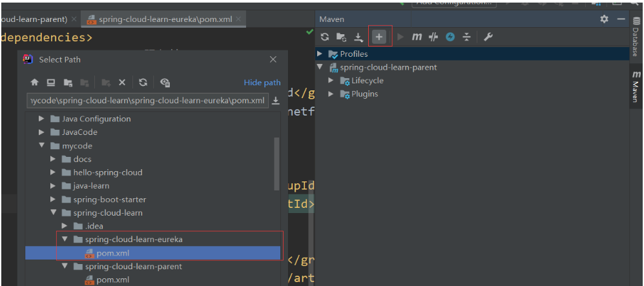Select the java-learn folder
This screenshot has width=644, height=286.
click(92, 186)
